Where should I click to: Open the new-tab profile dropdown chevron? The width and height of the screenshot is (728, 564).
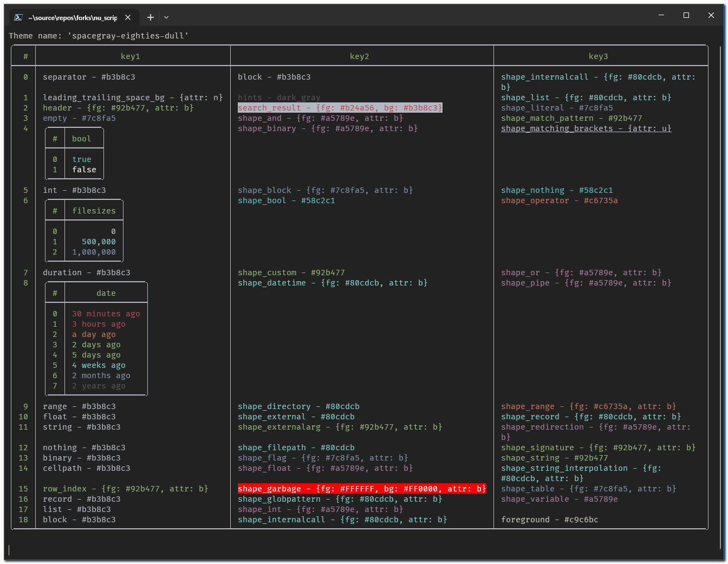pos(166,17)
